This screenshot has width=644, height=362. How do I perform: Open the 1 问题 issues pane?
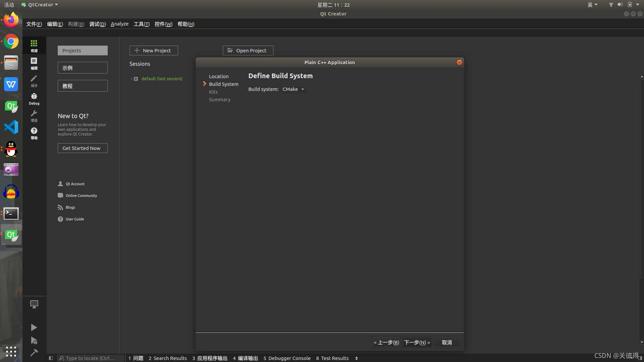coord(136,358)
